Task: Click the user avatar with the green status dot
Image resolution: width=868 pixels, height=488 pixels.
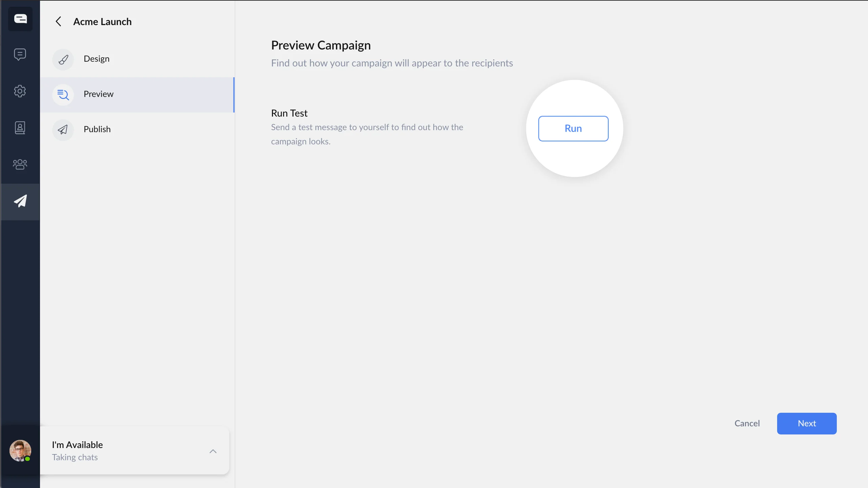Action: (x=20, y=451)
